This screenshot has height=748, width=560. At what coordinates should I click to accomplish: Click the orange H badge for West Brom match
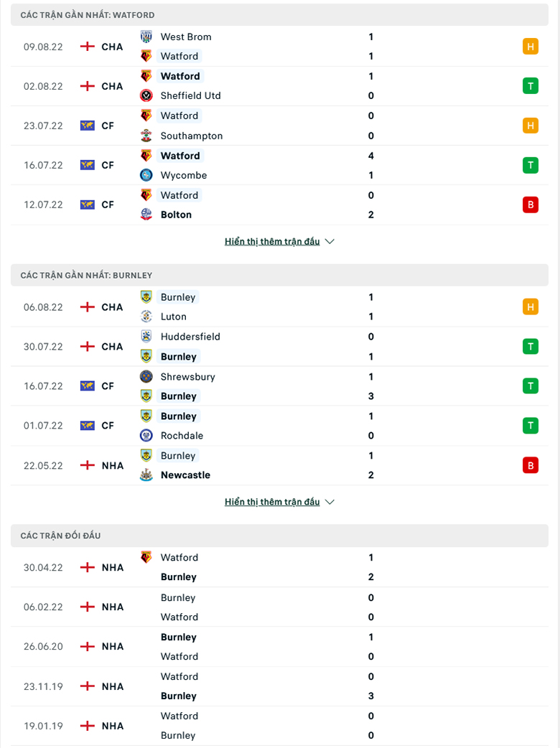(531, 47)
